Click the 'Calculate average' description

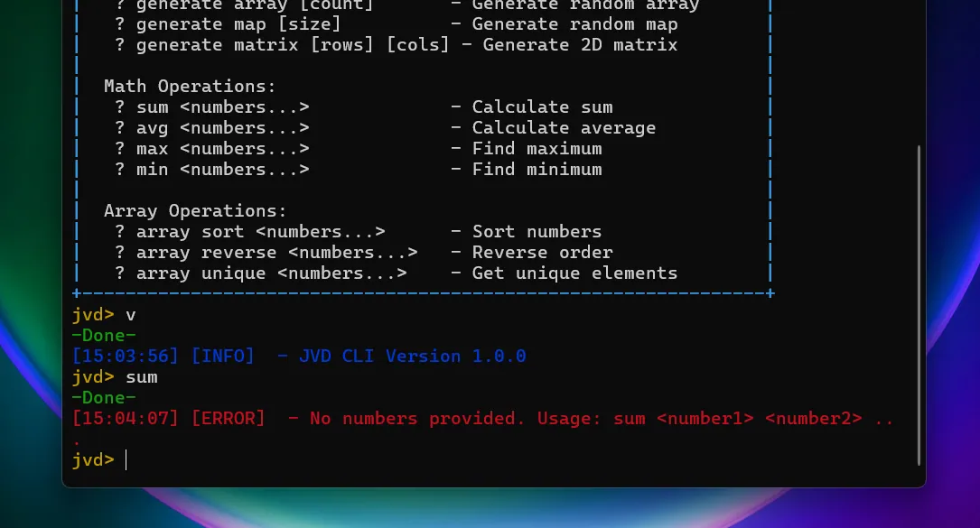pyautogui.click(x=564, y=128)
